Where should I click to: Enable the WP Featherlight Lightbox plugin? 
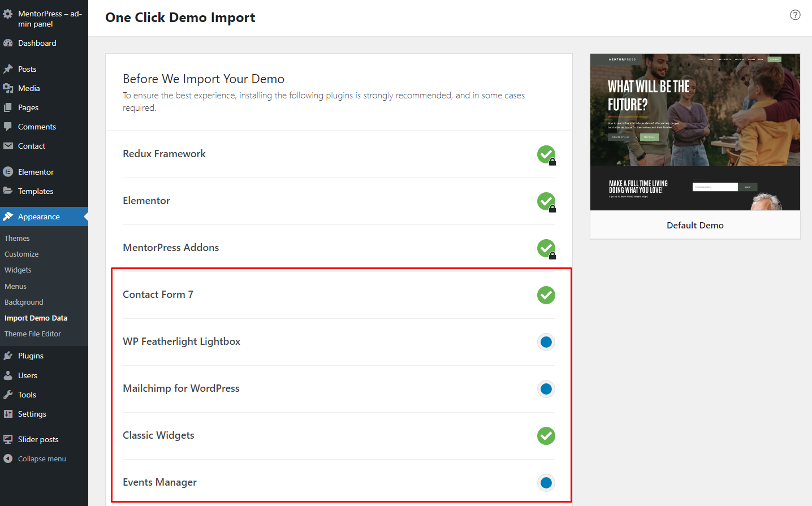pyautogui.click(x=546, y=342)
